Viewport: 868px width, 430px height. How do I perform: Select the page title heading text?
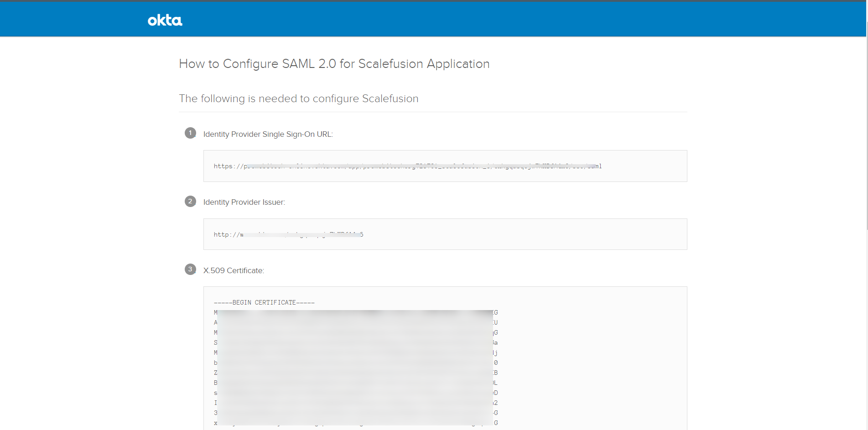click(334, 64)
